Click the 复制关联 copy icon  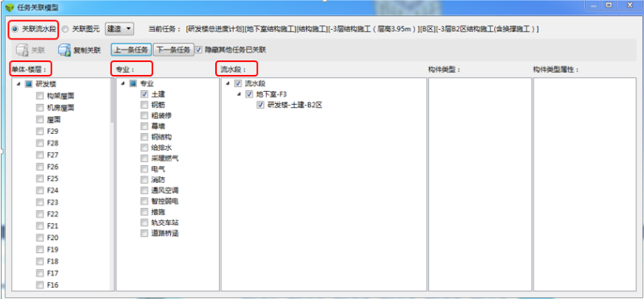tap(64, 50)
